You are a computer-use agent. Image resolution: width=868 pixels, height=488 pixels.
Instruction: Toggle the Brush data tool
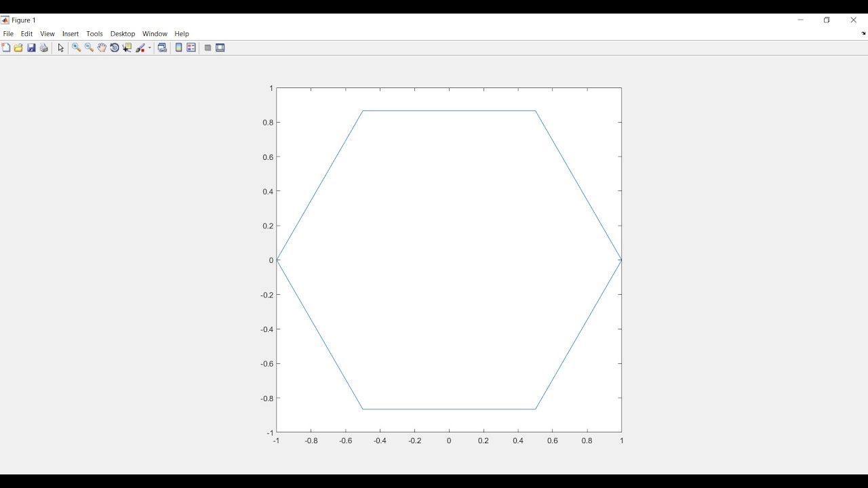[x=140, y=47]
